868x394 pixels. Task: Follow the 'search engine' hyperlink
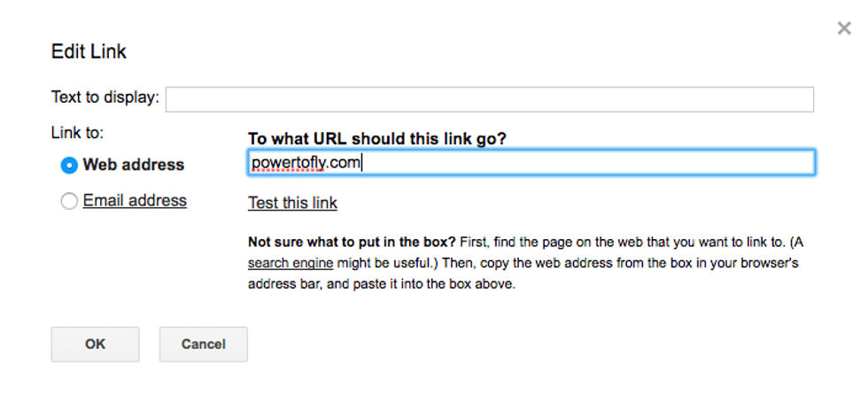pyautogui.click(x=291, y=263)
